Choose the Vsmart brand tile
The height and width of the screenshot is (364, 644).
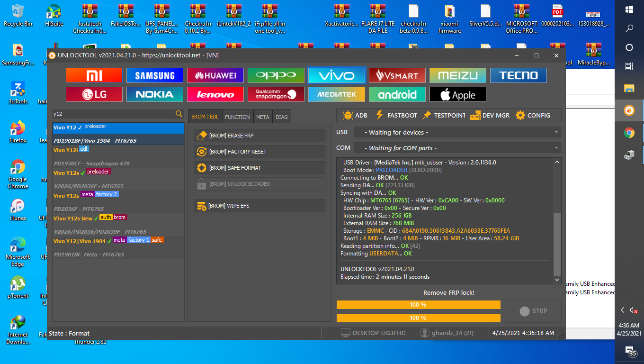point(397,75)
